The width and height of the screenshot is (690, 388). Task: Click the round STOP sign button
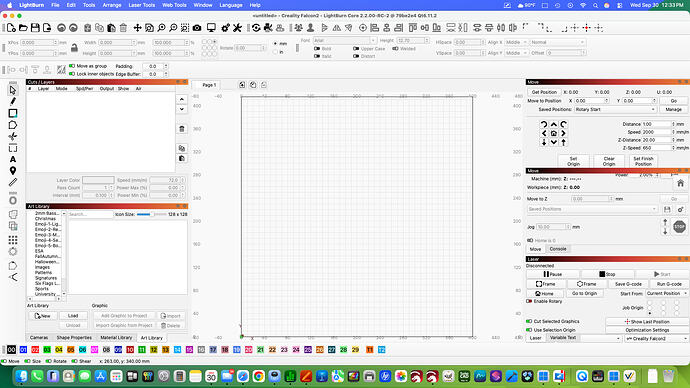(679, 227)
